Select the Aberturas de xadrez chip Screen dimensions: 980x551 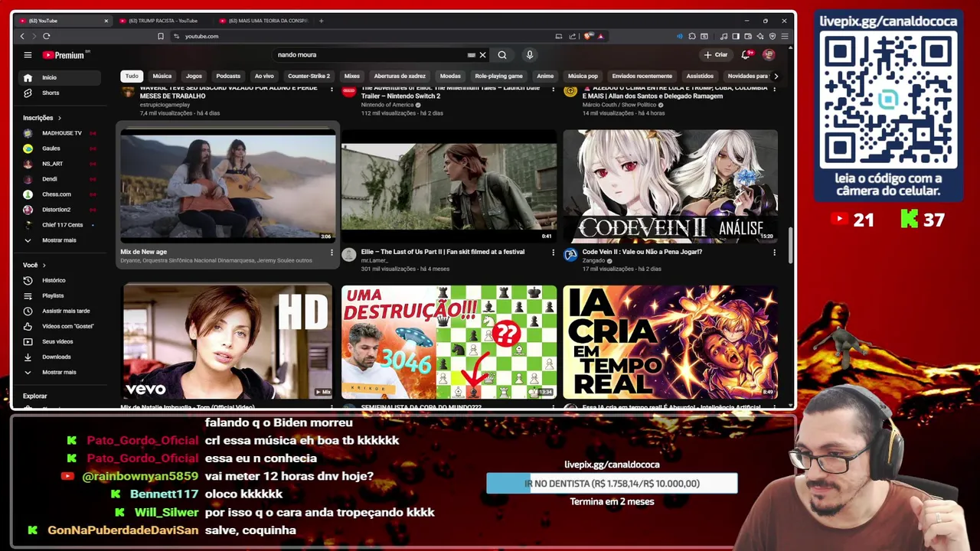click(400, 76)
